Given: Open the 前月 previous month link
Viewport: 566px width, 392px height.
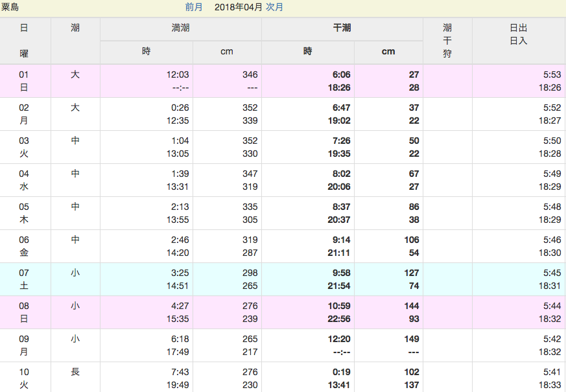Looking at the screenshot, I should click(x=194, y=8).
